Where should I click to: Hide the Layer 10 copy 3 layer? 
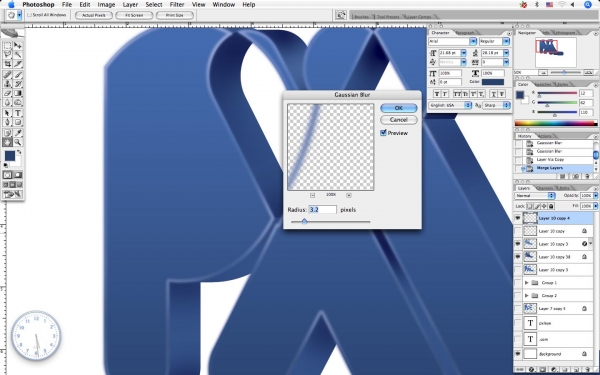pos(518,244)
